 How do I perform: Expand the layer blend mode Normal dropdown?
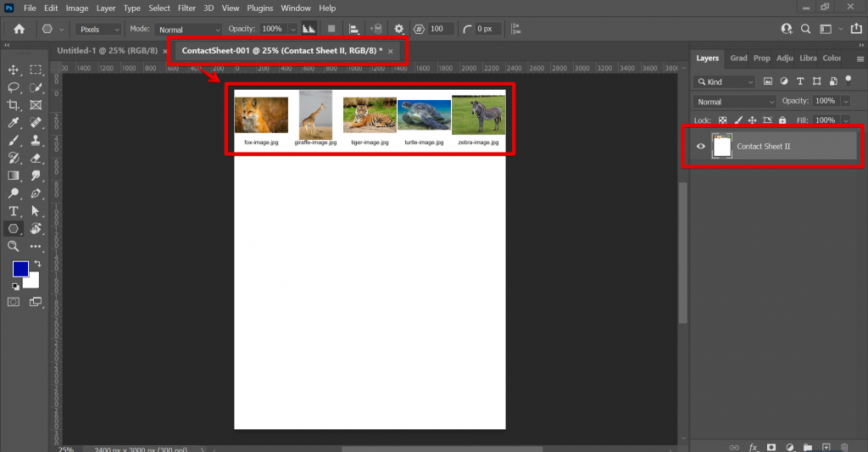point(733,102)
